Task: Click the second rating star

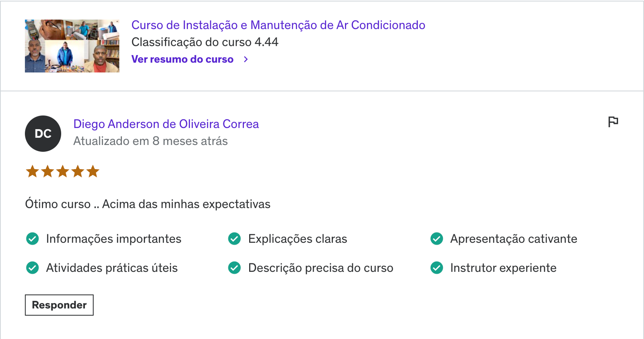Action: [47, 172]
